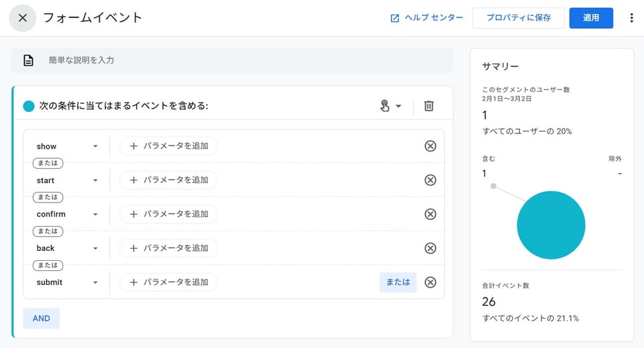The width and height of the screenshot is (644, 348).
Task: Open the more options kebab menu
Action: (x=631, y=18)
